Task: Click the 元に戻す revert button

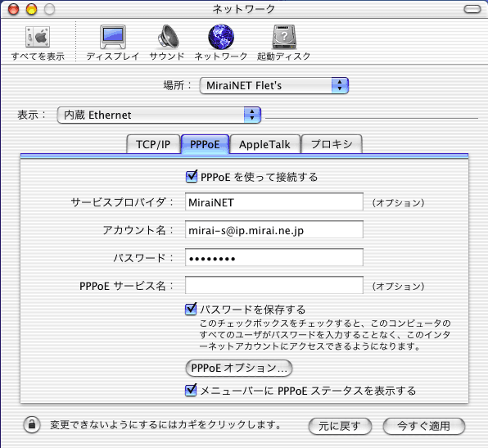Action: pyautogui.click(x=340, y=426)
